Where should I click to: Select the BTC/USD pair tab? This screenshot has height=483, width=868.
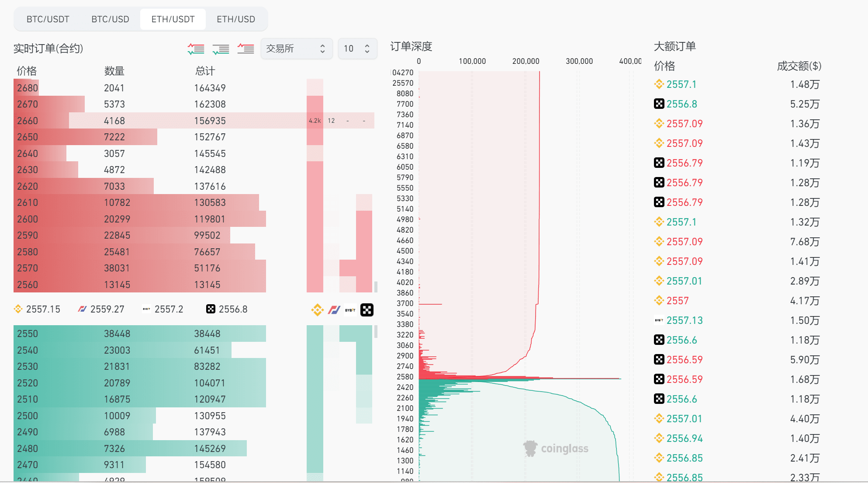coord(110,19)
